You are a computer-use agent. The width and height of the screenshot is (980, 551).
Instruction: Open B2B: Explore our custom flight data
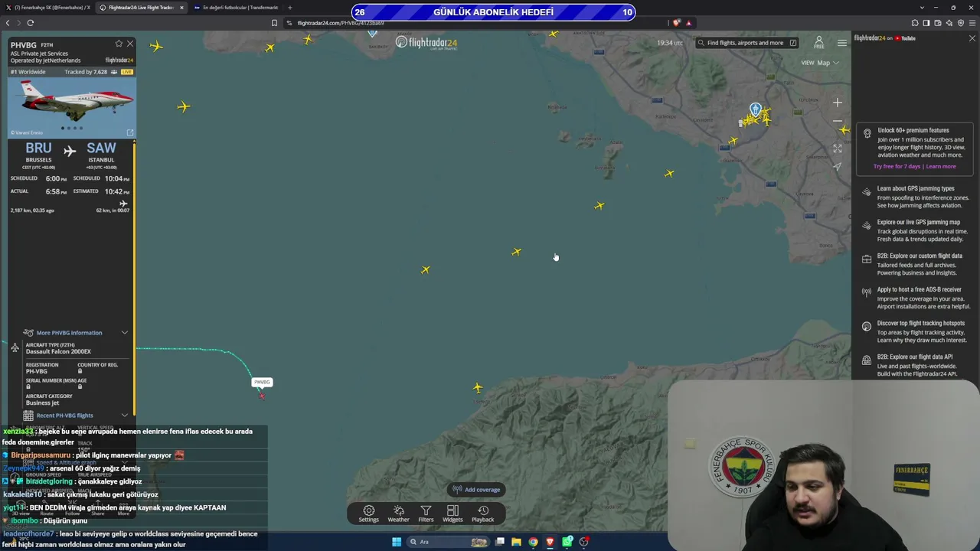[915, 265]
